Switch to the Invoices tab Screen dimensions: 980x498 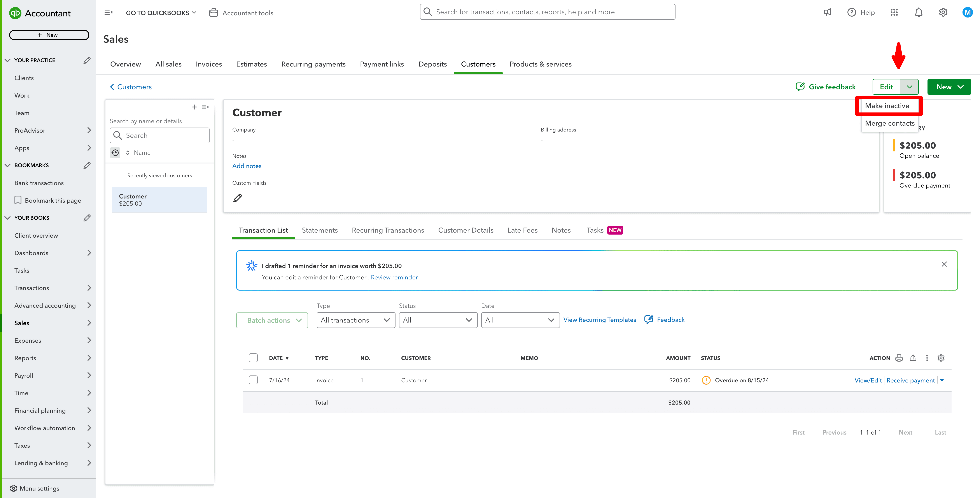tap(208, 64)
